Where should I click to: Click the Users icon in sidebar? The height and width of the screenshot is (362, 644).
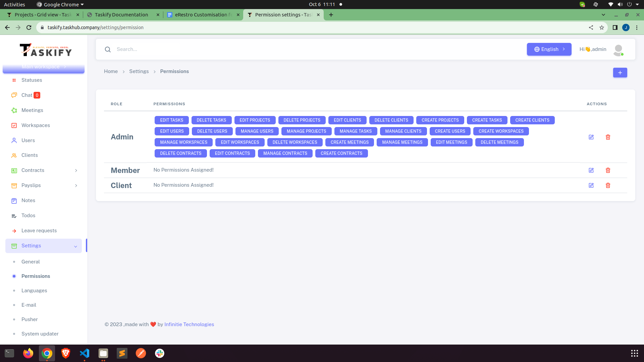click(14, 140)
